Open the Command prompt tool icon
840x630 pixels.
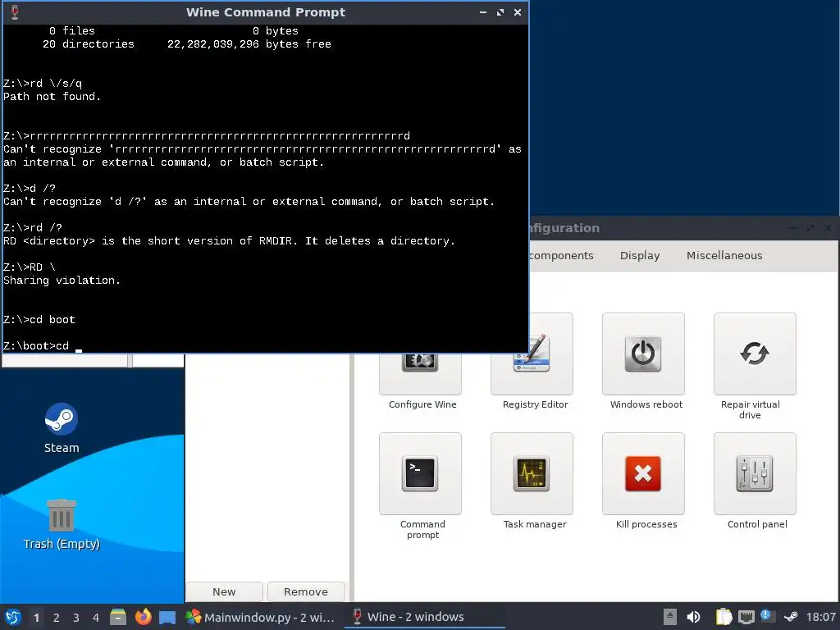420,473
